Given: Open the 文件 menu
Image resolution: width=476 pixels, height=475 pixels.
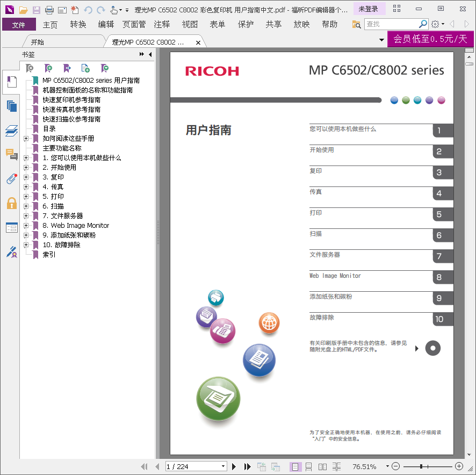Looking at the screenshot, I should pyautogui.click(x=19, y=25).
